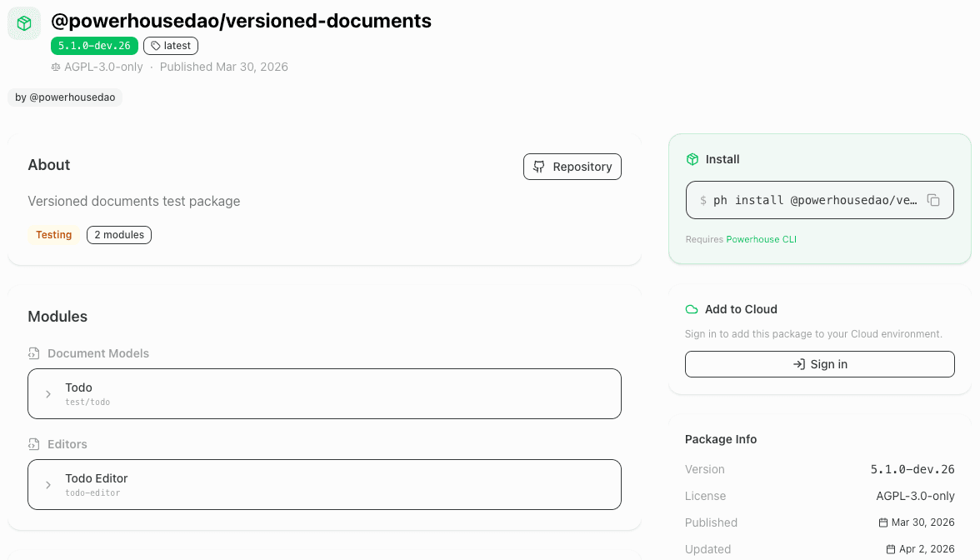This screenshot has width=980, height=560.
Task: Click the Document Models section icon
Action: (x=33, y=353)
